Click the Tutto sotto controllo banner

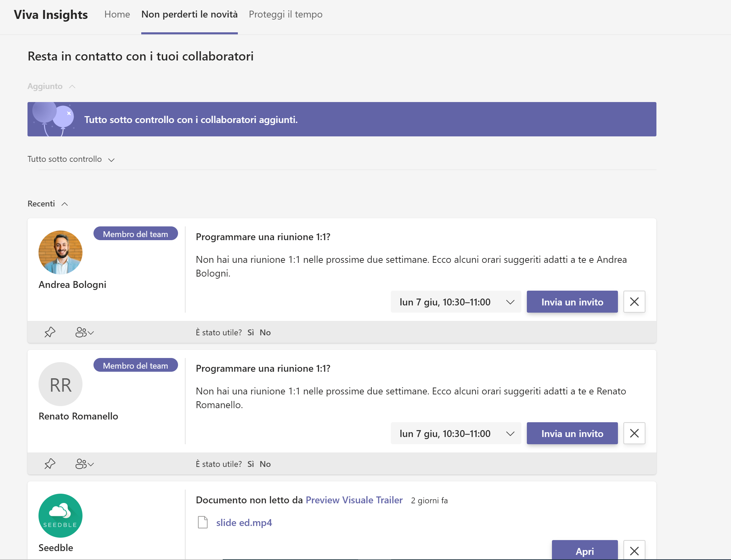point(342,119)
